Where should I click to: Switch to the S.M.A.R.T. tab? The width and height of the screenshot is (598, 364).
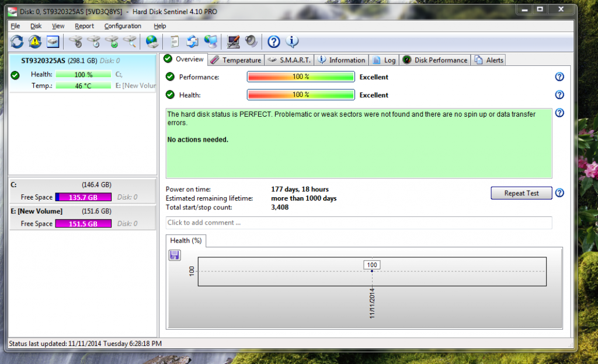[290, 60]
